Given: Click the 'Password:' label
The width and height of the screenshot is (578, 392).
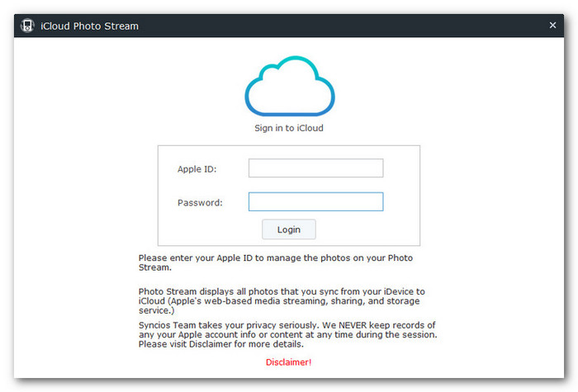Looking at the screenshot, I should (200, 203).
